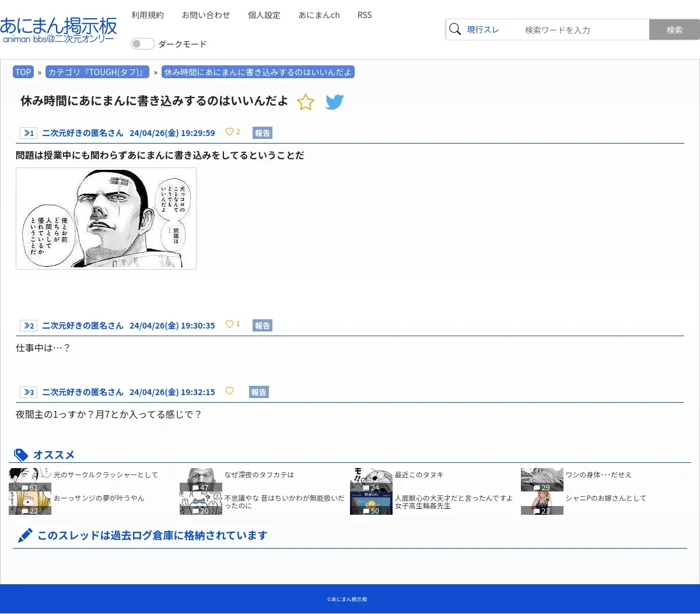
Task: Click the オススメ section heading
Action: click(54, 455)
